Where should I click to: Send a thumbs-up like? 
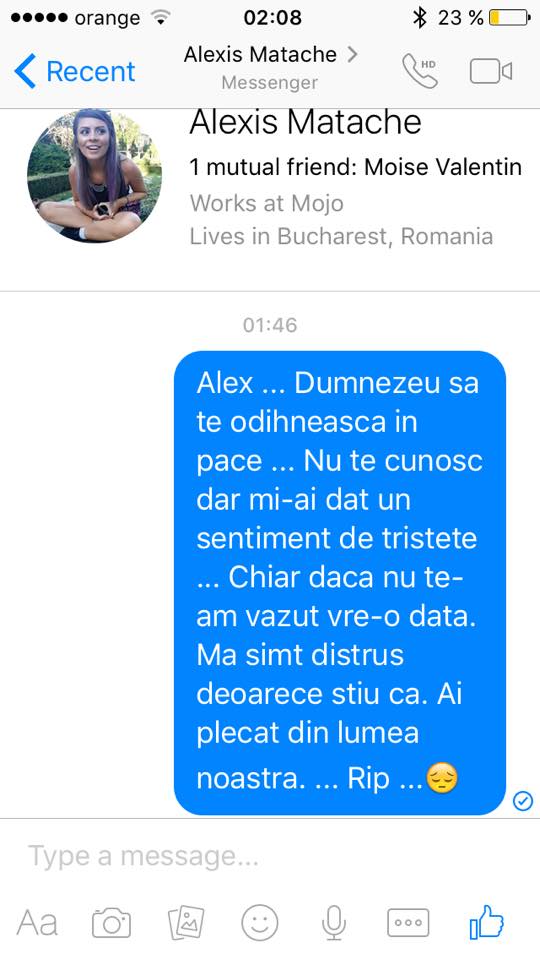coord(486,921)
